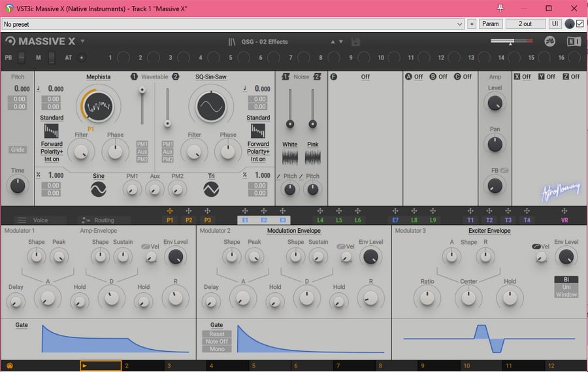This screenshot has height=372, width=588.
Task: Click the Pink noise waveform thumbnail
Action: click(313, 158)
